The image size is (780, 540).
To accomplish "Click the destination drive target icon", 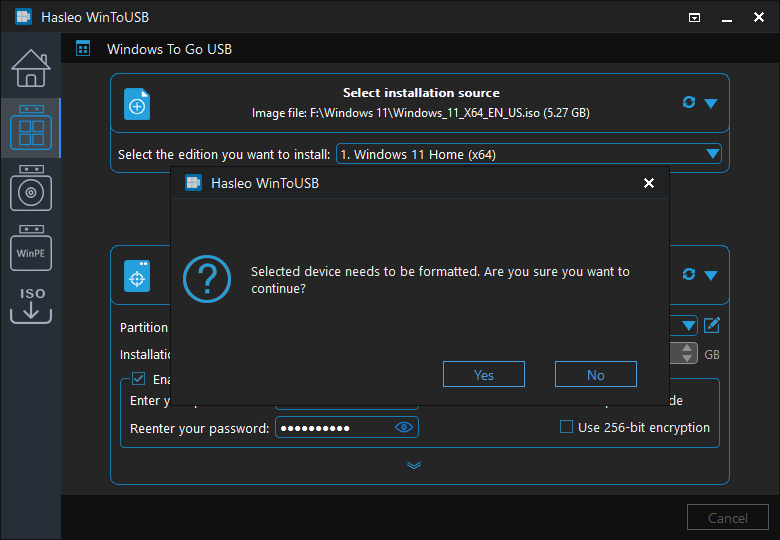I will point(137,276).
